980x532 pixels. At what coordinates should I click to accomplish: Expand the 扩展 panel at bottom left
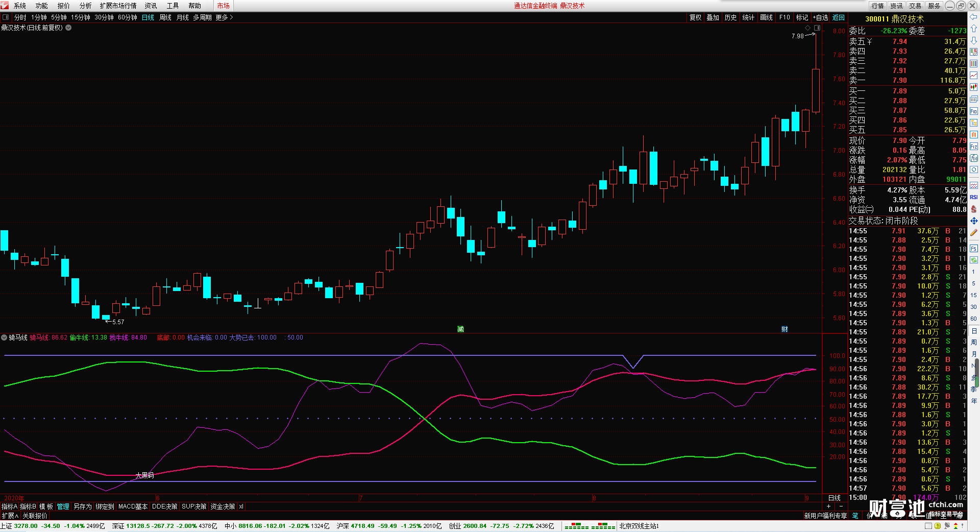click(x=10, y=516)
